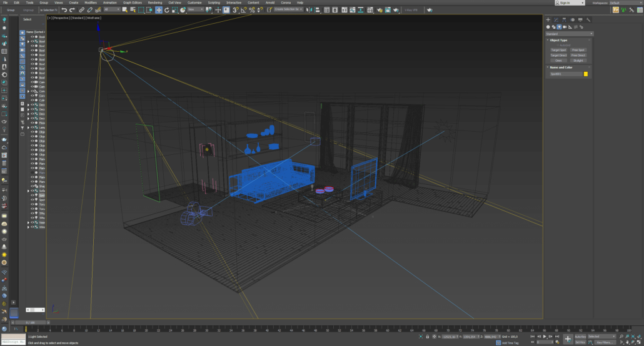Activate the Select and Scale tool

tap(174, 10)
